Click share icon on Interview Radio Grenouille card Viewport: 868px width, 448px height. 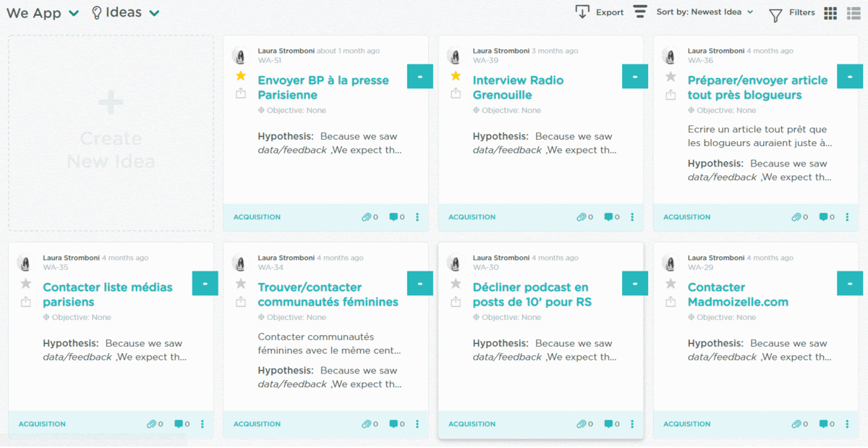(x=456, y=94)
